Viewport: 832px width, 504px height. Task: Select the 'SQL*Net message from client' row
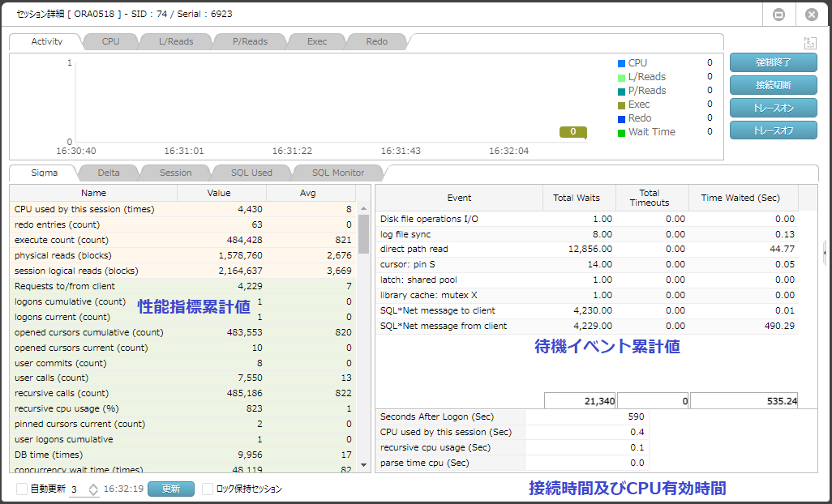tap(587, 326)
